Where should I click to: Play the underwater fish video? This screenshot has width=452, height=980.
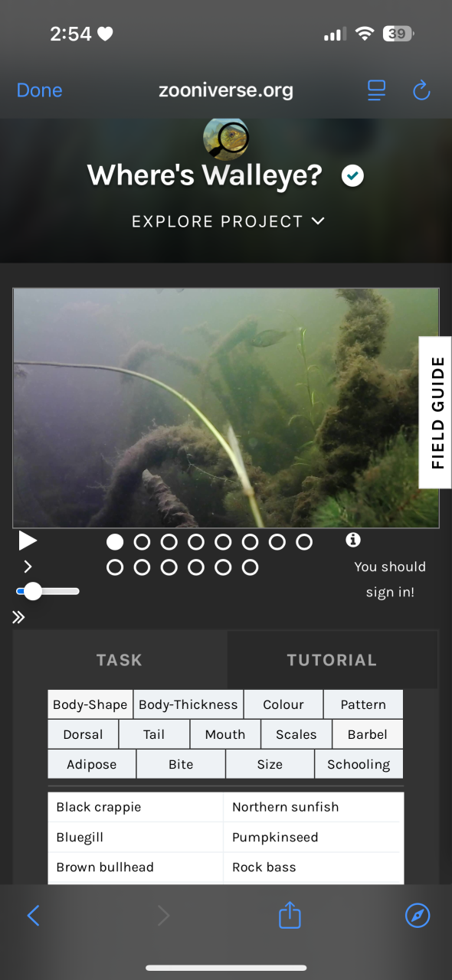coord(28,541)
